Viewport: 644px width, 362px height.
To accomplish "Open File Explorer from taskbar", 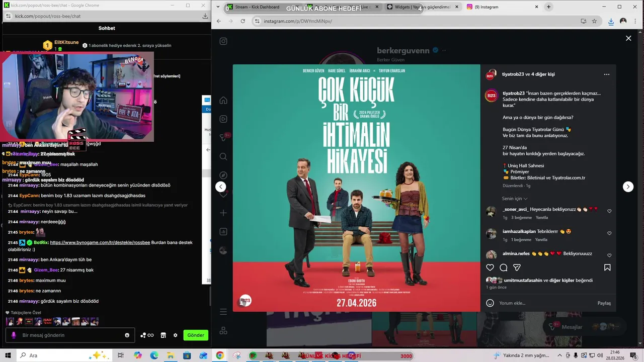I will [171, 355].
